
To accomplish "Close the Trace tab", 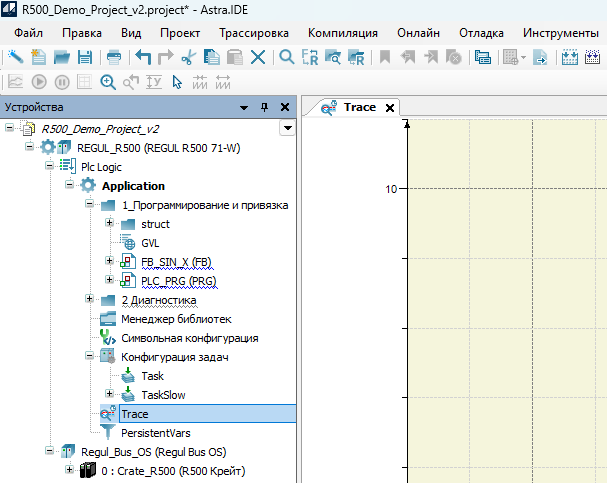I will point(390,108).
